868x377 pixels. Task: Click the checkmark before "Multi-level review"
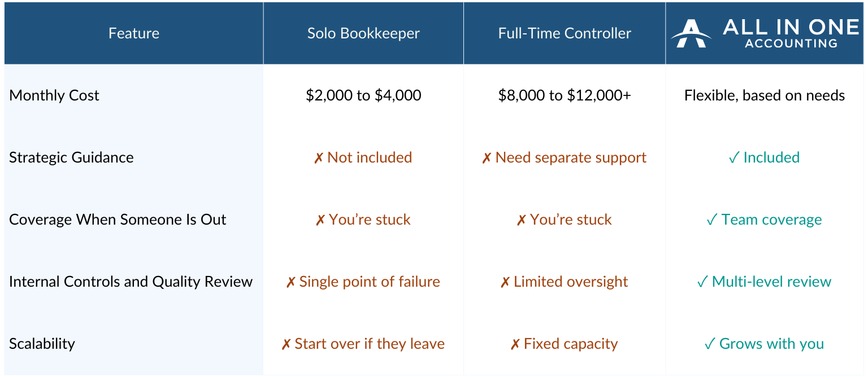703,282
